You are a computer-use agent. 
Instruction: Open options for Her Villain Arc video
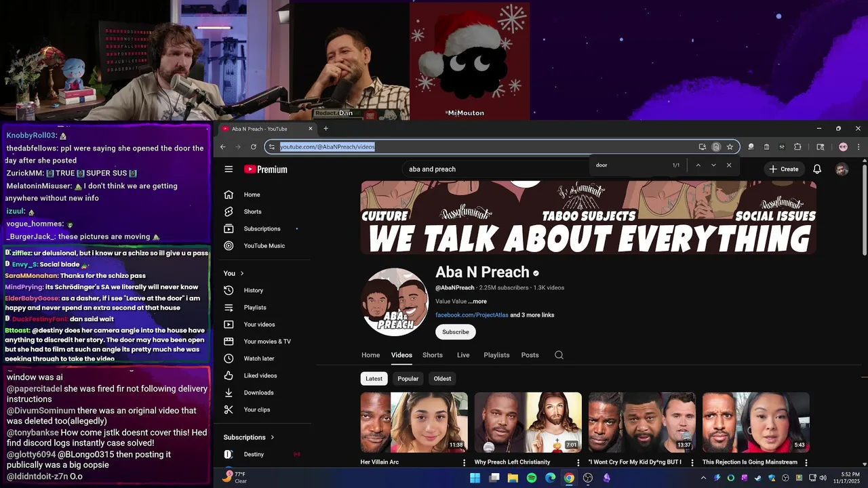465,462
